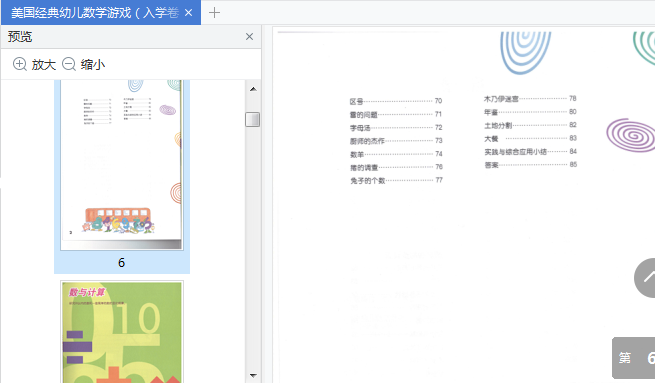Click the 兔子的个数 contents entry
The image size is (655, 383).
tap(396, 180)
